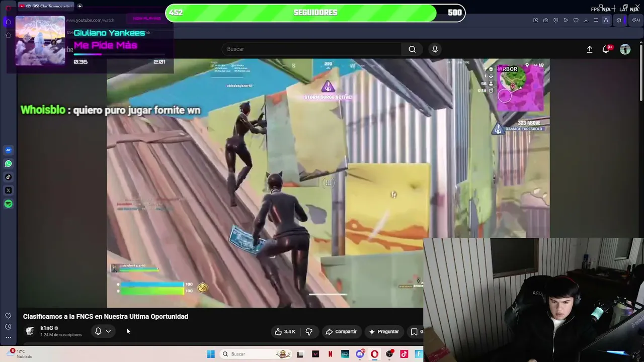Add page to bookmarks with heart icon

(576, 20)
